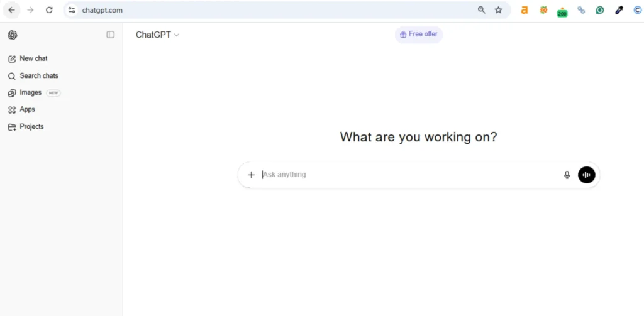Open Projects in the sidebar
Image resolution: width=644 pixels, height=316 pixels.
26,127
